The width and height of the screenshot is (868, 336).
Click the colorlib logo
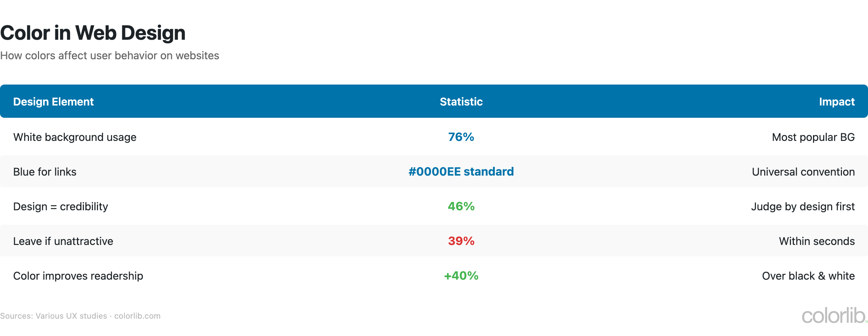point(834,316)
